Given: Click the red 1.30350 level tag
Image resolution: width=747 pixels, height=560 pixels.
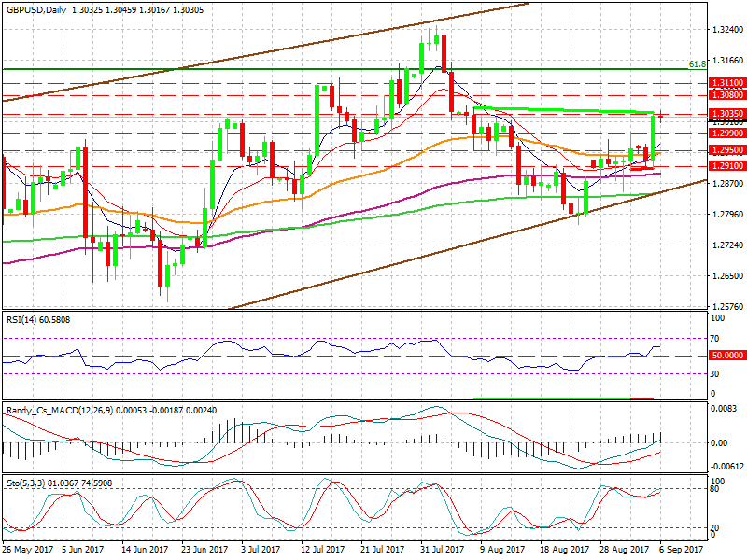Looking at the screenshot, I should [x=727, y=114].
